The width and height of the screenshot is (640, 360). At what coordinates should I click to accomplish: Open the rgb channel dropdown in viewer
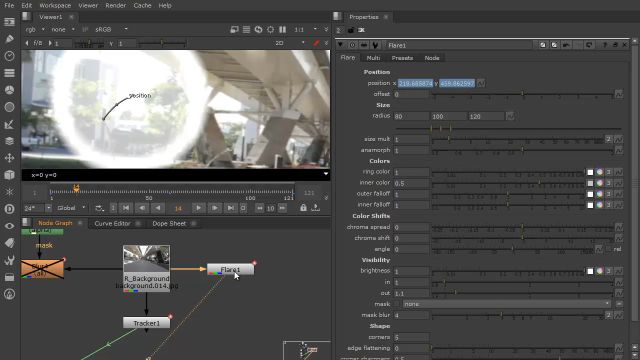35,29
